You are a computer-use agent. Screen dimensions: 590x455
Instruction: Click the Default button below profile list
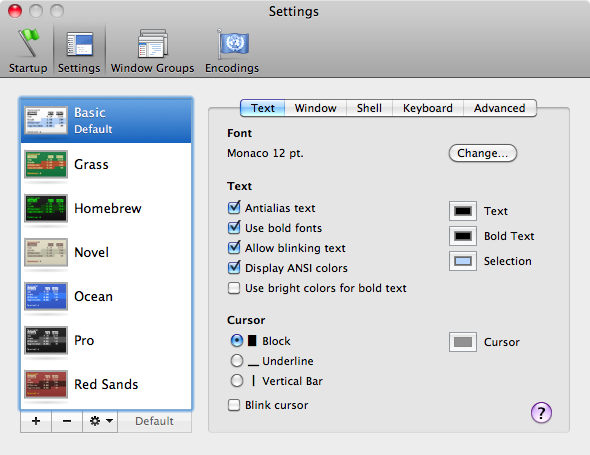pos(155,421)
